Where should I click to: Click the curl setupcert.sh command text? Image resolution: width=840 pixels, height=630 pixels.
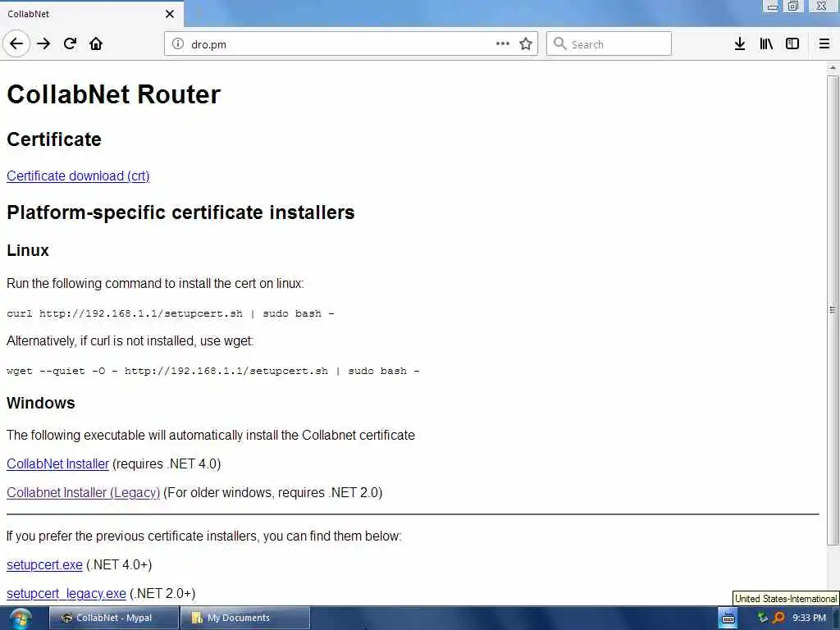tap(171, 314)
